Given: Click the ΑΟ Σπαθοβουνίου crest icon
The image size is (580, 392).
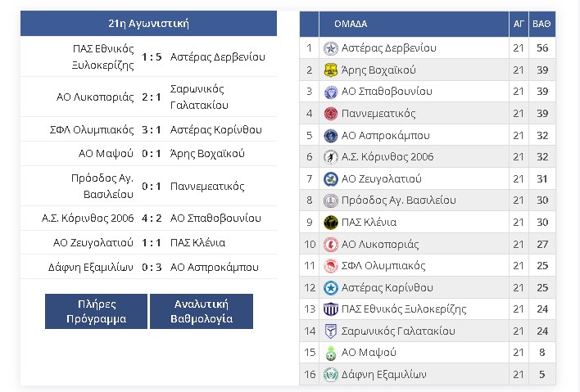Looking at the screenshot, I should click(331, 92).
